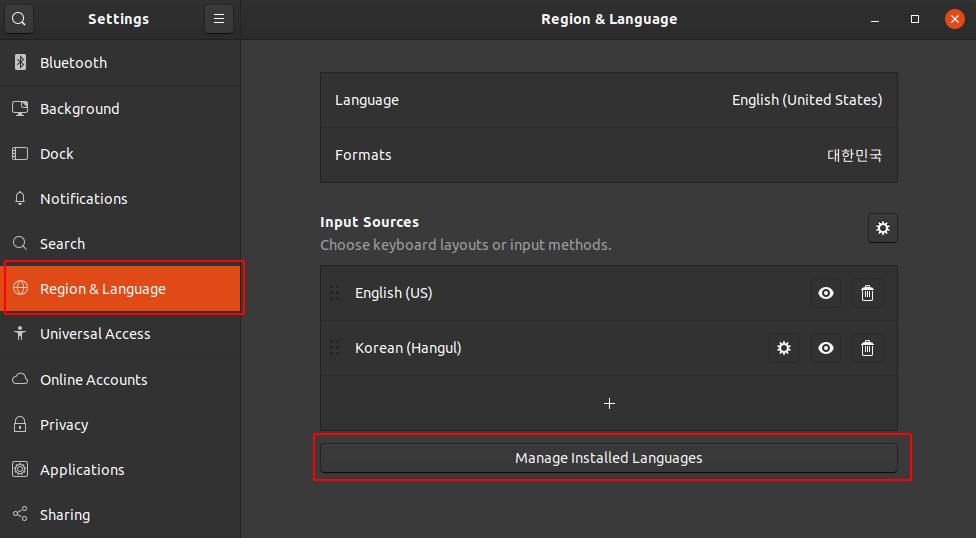Image resolution: width=976 pixels, height=538 pixels.
Task: Maximize the Settings window
Action: pyautogui.click(x=915, y=19)
